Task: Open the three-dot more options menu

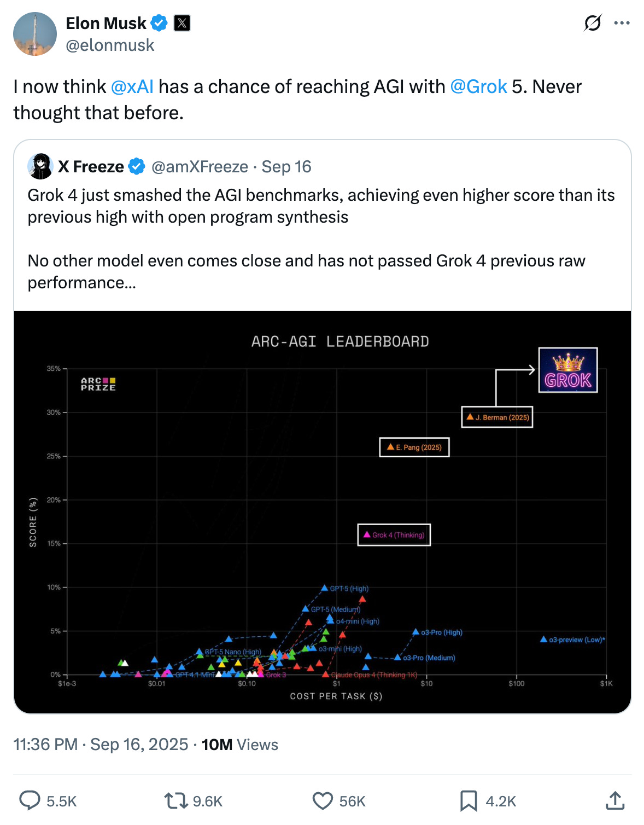Action: point(622,23)
